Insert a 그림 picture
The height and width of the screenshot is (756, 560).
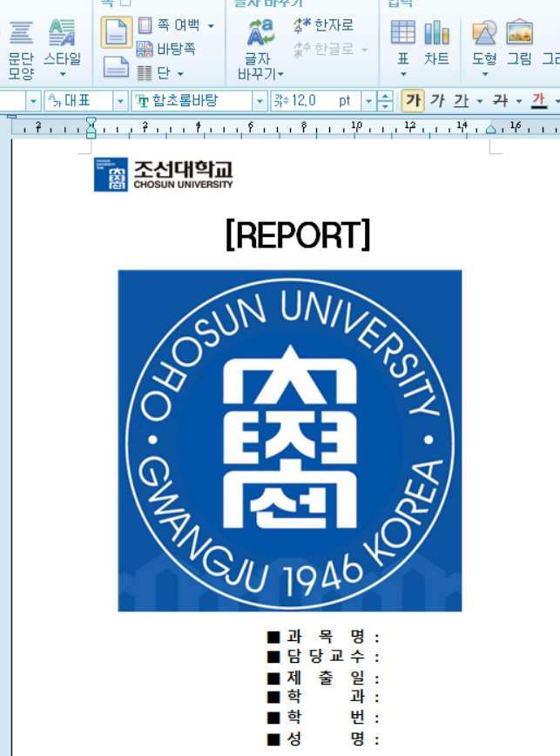pos(519,43)
